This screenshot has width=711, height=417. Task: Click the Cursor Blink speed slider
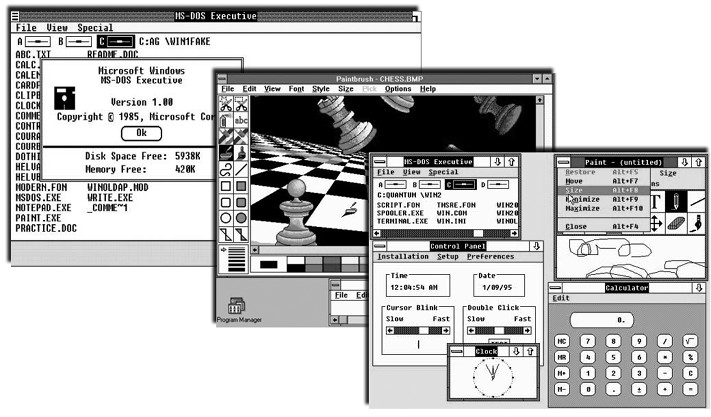point(416,330)
